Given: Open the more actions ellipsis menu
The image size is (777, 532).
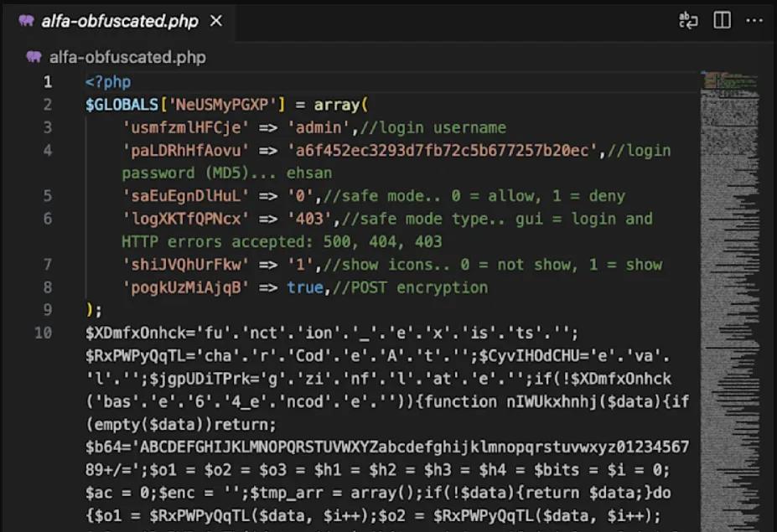Looking at the screenshot, I should [x=754, y=20].
